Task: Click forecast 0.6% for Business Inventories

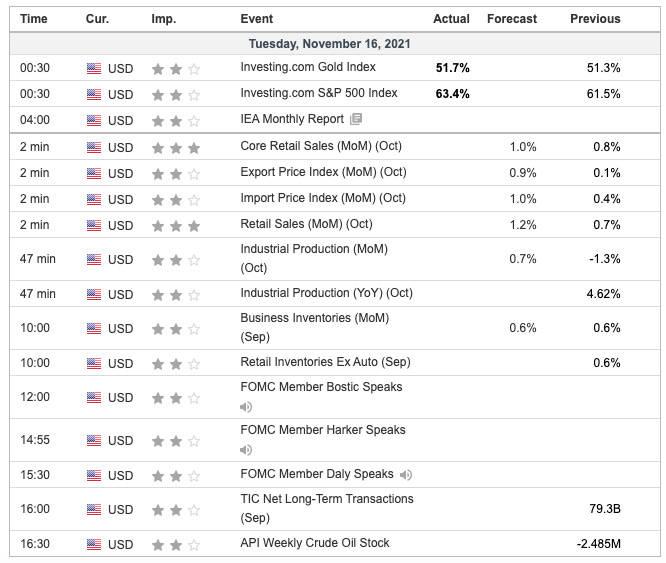Action: click(x=523, y=328)
